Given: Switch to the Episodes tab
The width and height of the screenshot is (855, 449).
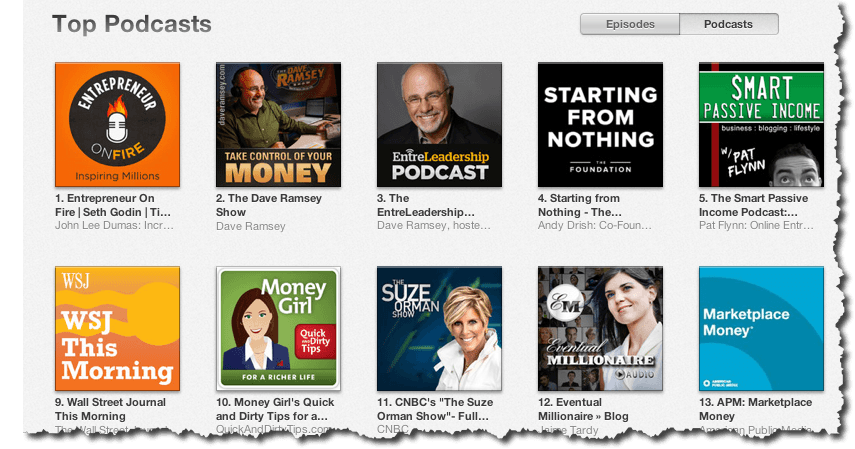Looking at the screenshot, I should click(630, 24).
